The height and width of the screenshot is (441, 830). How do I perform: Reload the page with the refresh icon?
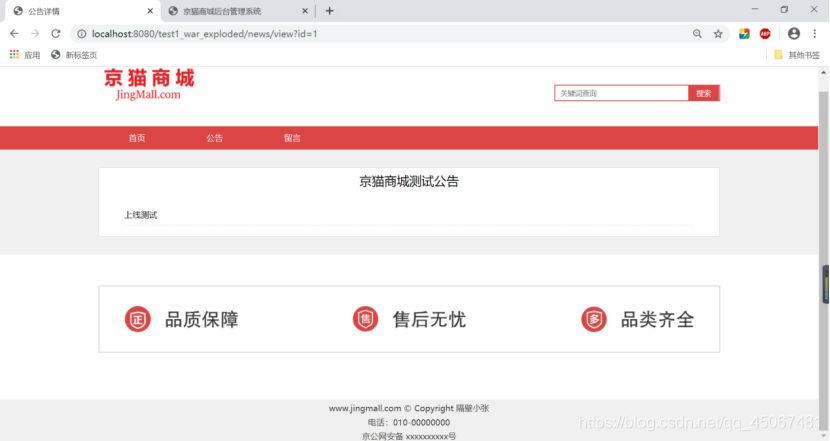pyautogui.click(x=56, y=33)
